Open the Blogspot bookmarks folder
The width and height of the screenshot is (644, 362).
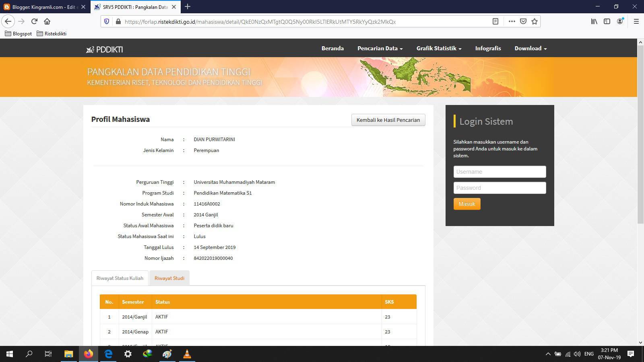(19, 33)
